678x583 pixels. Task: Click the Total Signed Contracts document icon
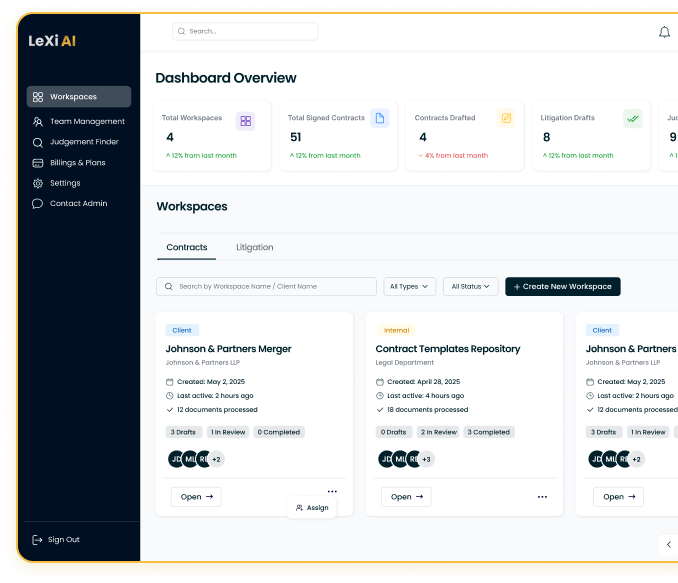379,119
